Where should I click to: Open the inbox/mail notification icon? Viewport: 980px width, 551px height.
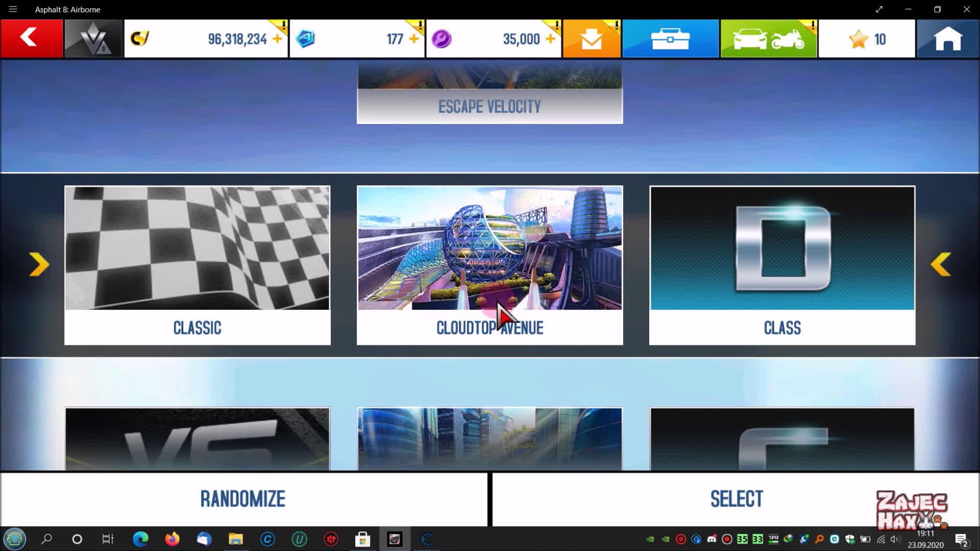click(591, 38)
